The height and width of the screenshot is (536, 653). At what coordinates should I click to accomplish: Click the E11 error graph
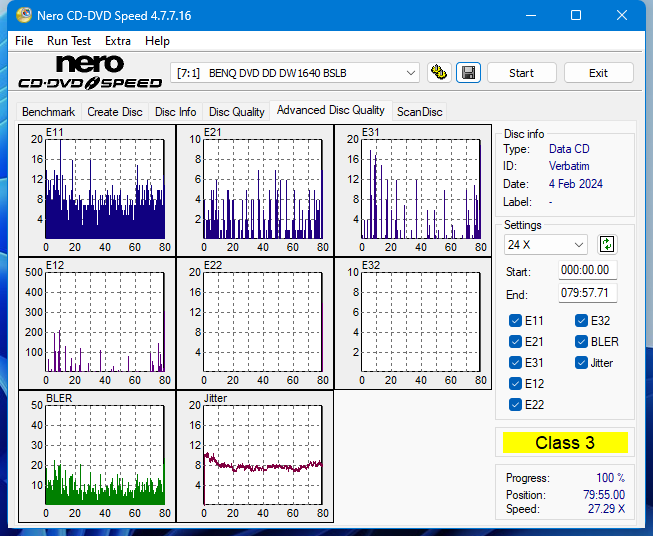tap(97, 190)
